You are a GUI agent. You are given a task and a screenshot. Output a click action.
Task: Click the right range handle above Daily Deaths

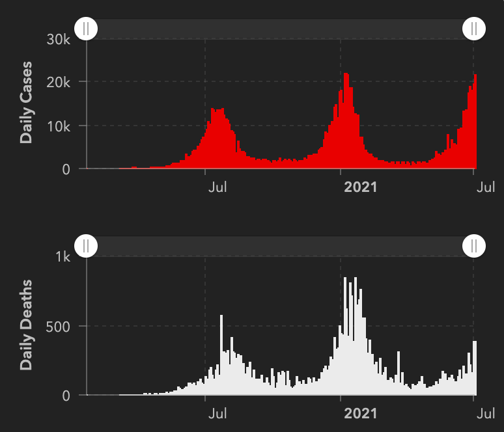474,246
